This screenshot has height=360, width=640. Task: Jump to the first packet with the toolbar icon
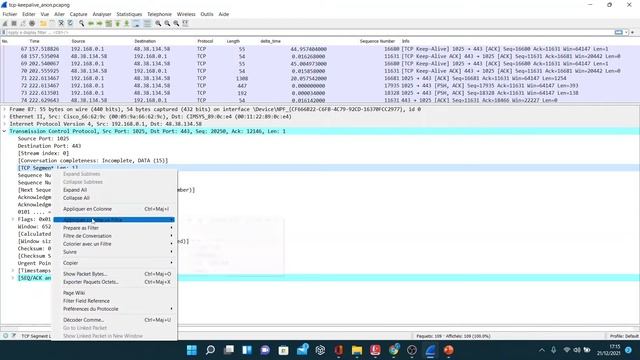118,24
